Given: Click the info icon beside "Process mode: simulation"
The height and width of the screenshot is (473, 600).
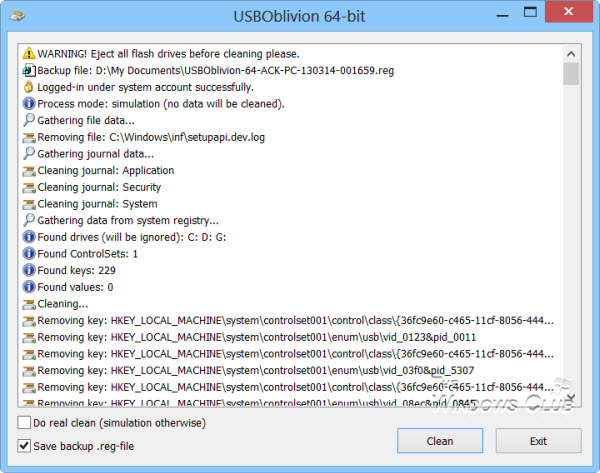Looking at the screenshot, I should 29,104.
